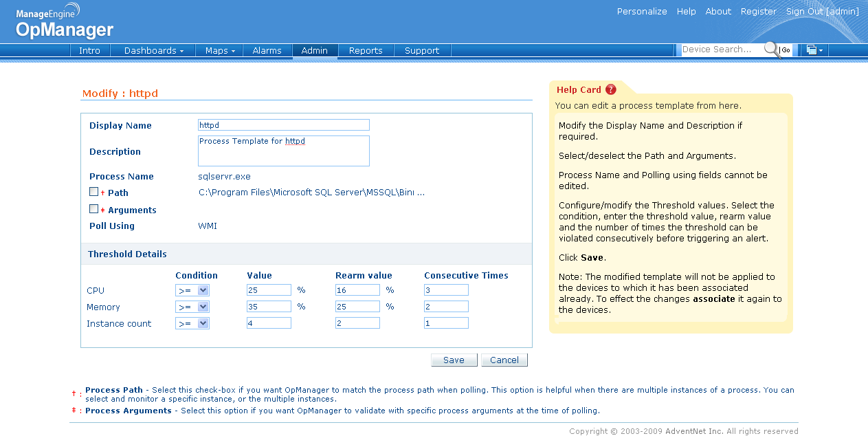Open the CPU condition dropdown
This screenshot has width=868, height=436.
click(x=192, y=290)
